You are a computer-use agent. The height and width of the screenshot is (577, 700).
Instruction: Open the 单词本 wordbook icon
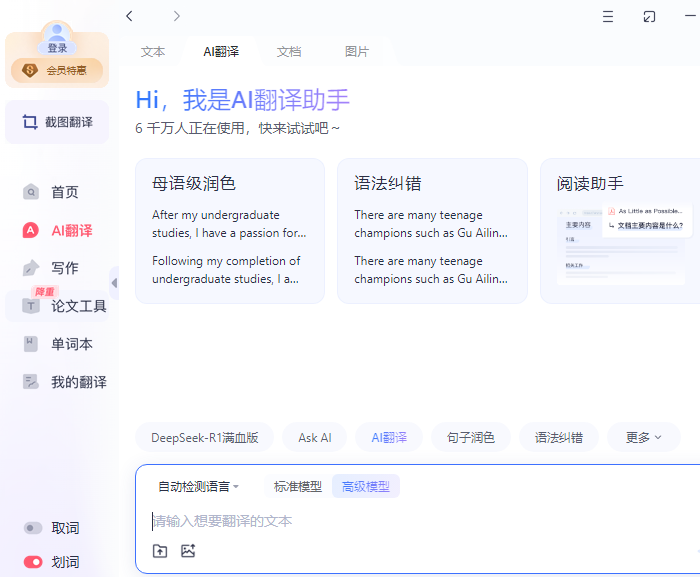tap(31, 344)
